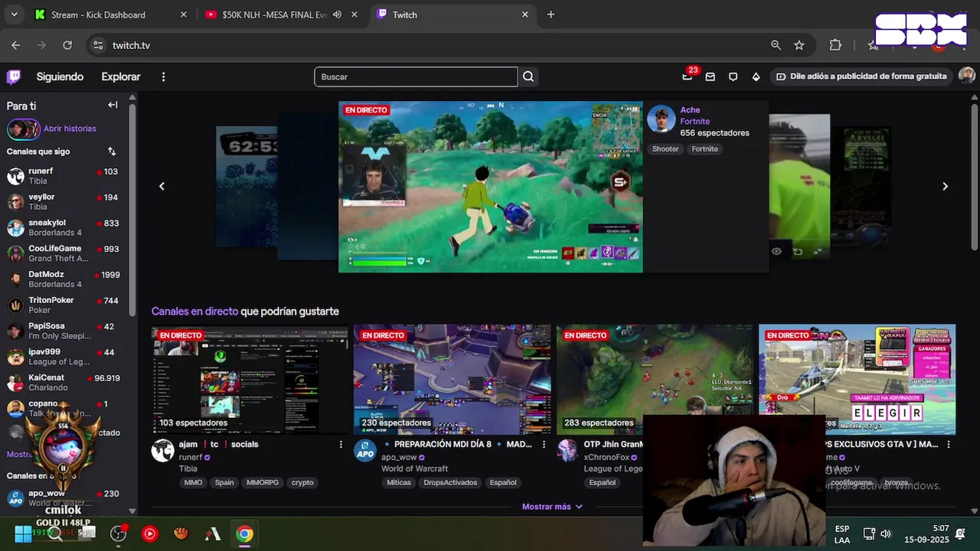Image resolution: width=980 pixels, height=551 pixels.
Task: Go to next carousel stream
Action: pos(945,186)
